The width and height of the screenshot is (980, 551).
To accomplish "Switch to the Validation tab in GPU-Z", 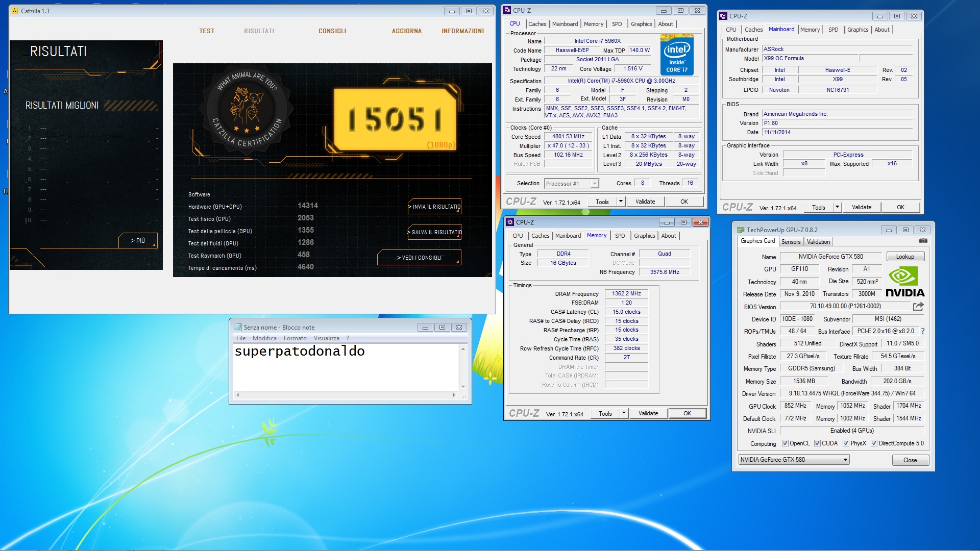I will click(819, 242).
